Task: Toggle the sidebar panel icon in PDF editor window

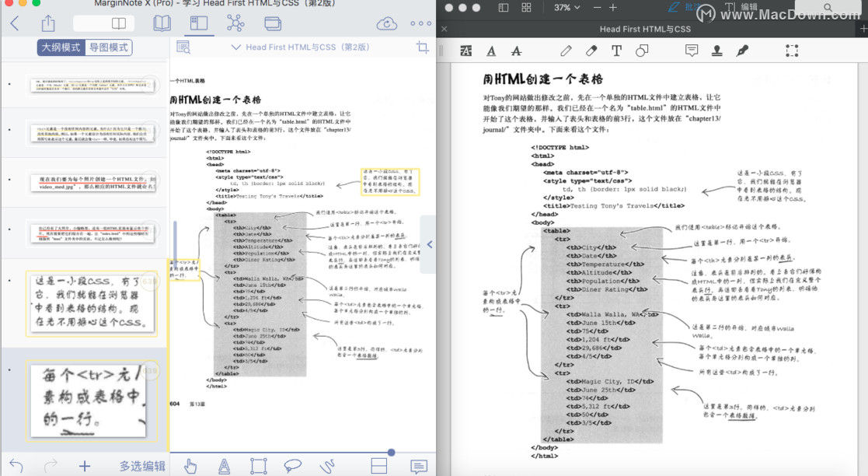Action: (x=504, y=8)
